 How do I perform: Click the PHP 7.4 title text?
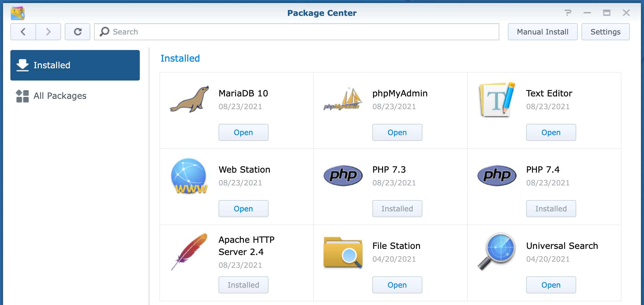point(543,170)
